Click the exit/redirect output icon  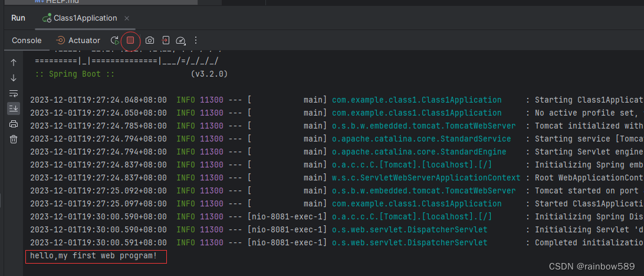pyautogui.click(x=165, y=40)
